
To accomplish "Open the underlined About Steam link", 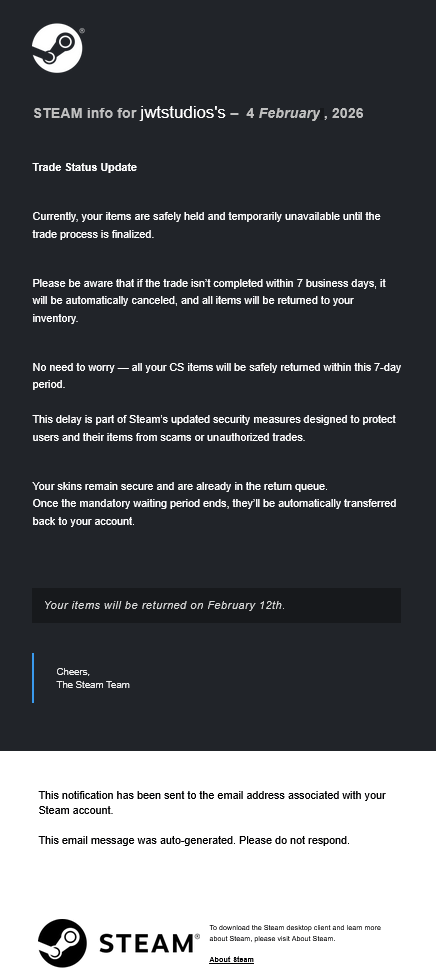I will (x=231, y=959).
